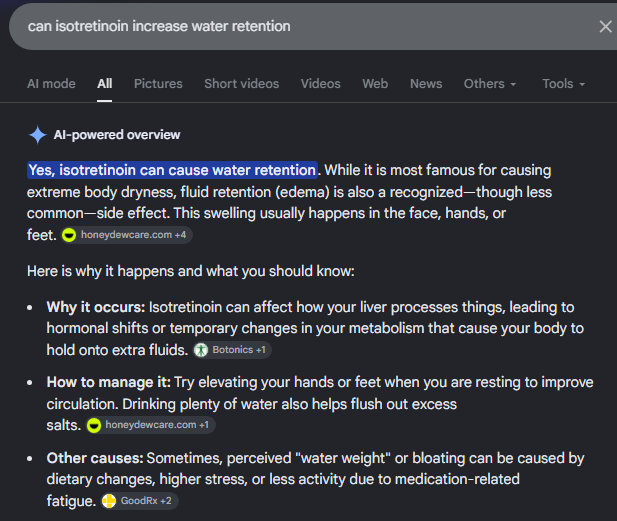
Task: Open the Short videos tab
Action: pyautogui.click(x=242, y=84)
